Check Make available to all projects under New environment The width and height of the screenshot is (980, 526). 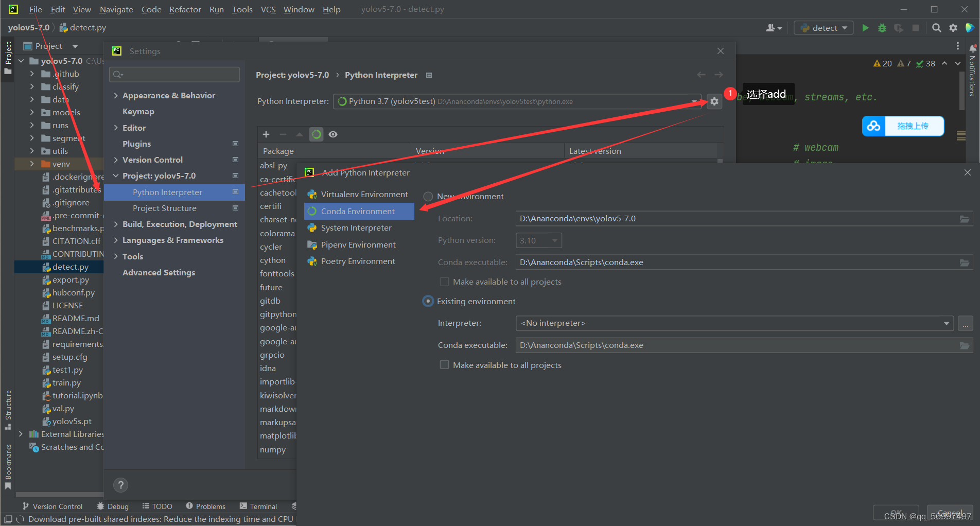tap(444, 282)
